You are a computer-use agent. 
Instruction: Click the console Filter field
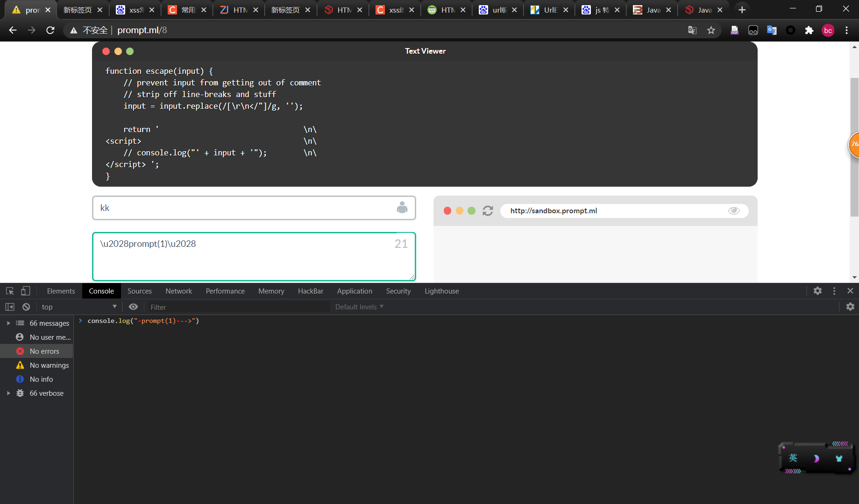[x=238, y=307]
